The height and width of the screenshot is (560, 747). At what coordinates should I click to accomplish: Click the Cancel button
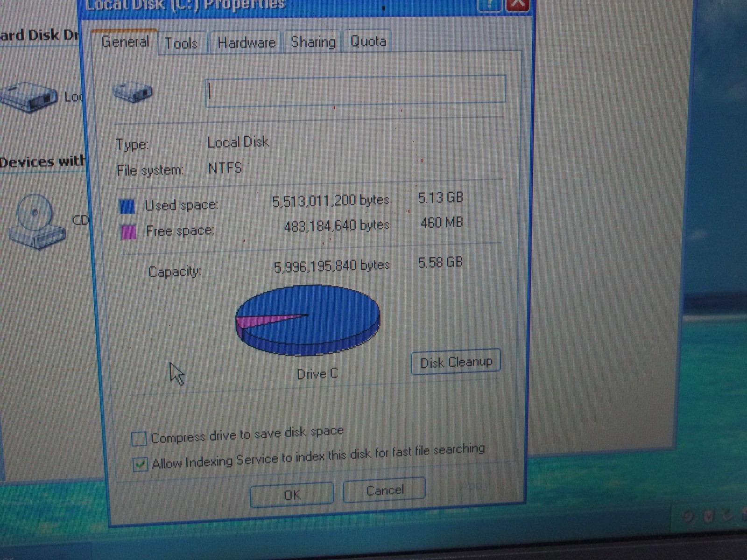pos(384,490)
